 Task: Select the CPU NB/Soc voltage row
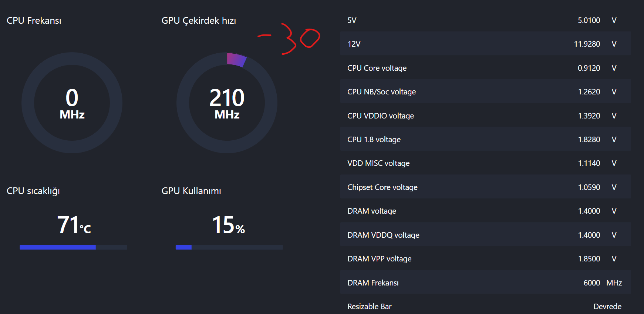tap(485, 91)
